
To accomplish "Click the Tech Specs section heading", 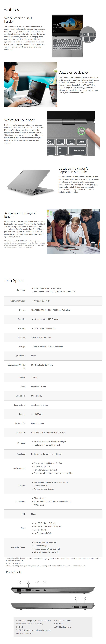I will point(14,280).
